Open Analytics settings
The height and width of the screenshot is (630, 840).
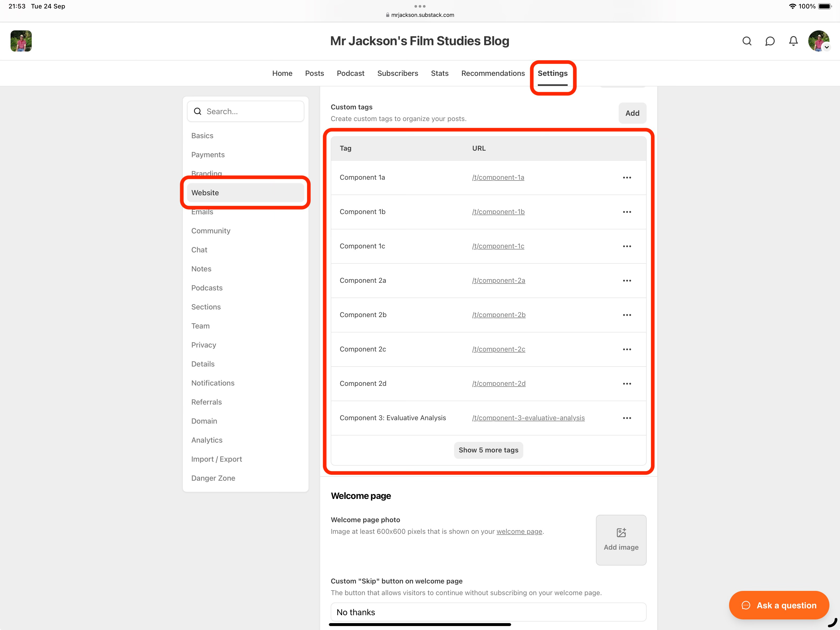click(x=245, y=440)
